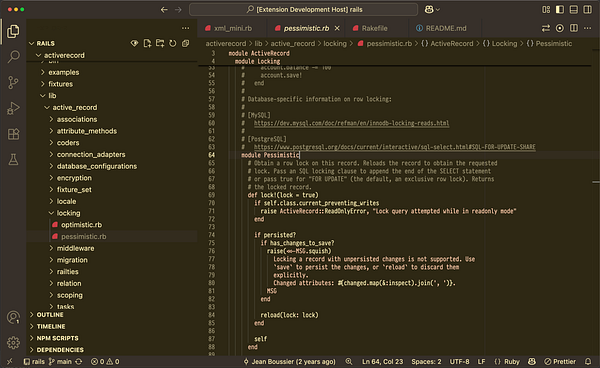Click the circle target icon in editor toolbar

point(560,28)
